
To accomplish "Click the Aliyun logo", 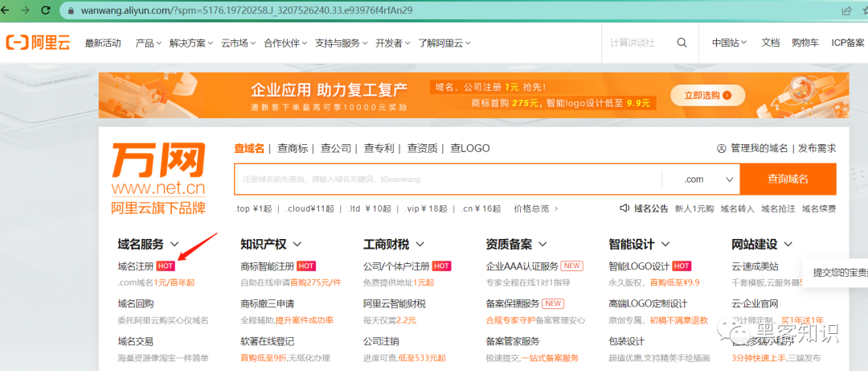I will click(39, 43).
